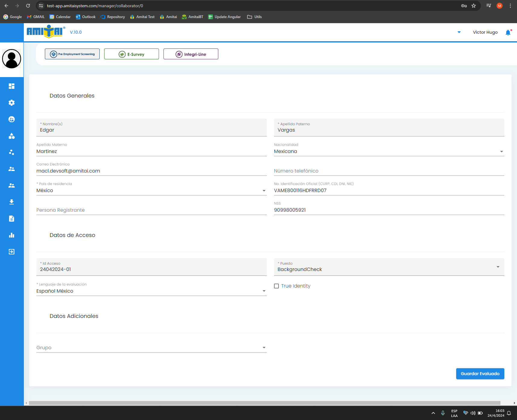Open the dashboard grid icon in sidebar

11,86
